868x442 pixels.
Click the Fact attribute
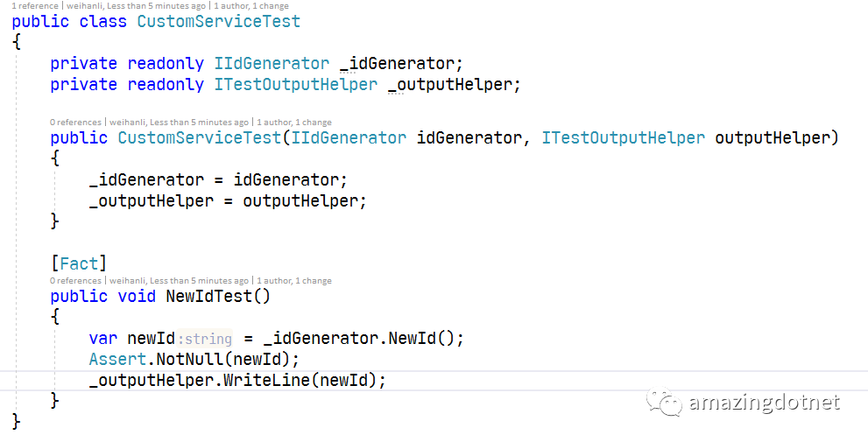point(79,263)
